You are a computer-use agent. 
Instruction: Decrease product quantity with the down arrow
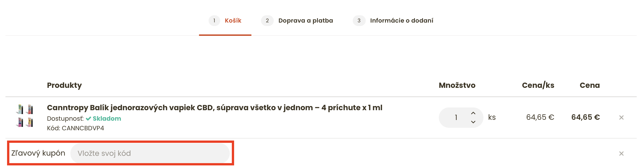473,122
